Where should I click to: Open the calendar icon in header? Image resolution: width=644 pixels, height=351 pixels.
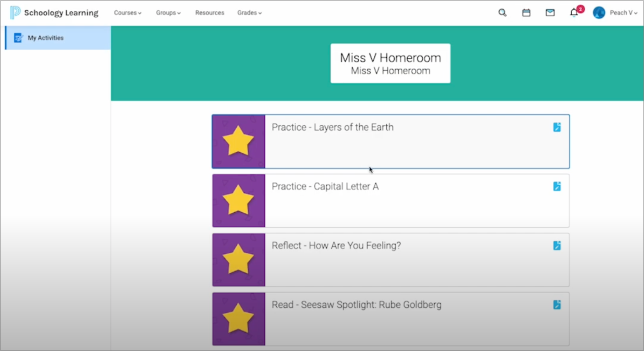point(526,13)
